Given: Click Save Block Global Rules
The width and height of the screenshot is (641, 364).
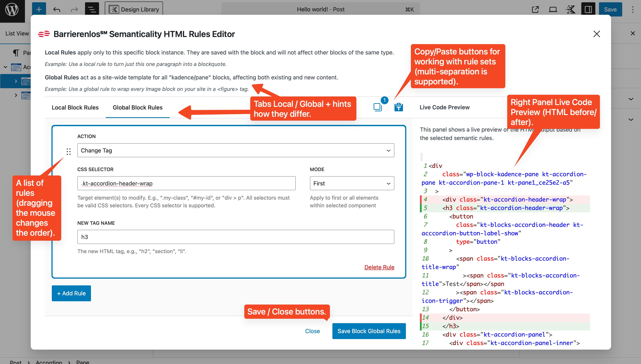Looking at the screenshot, I should [x=369, y=331].
